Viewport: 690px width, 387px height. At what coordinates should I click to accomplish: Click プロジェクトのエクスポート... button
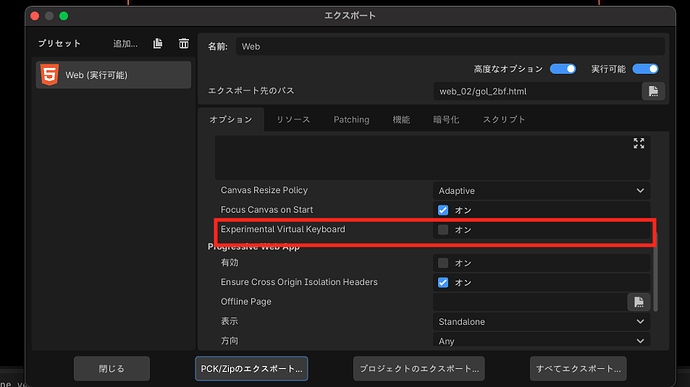(419, 369)
